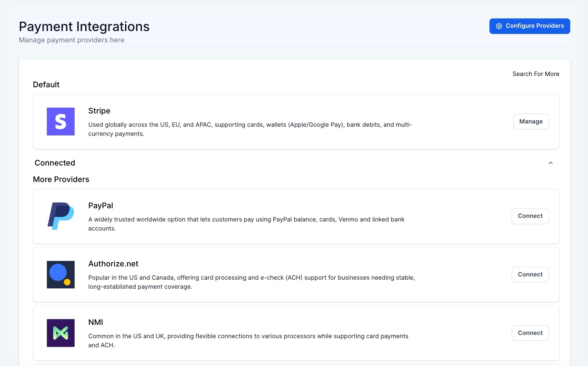The image size is (588, 366).
Task: Click the Payment Integrations page title
Action: point(84,27)
